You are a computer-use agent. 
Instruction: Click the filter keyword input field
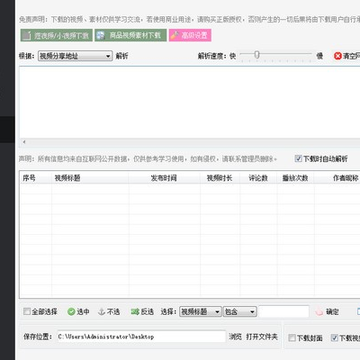pos(284,312)
